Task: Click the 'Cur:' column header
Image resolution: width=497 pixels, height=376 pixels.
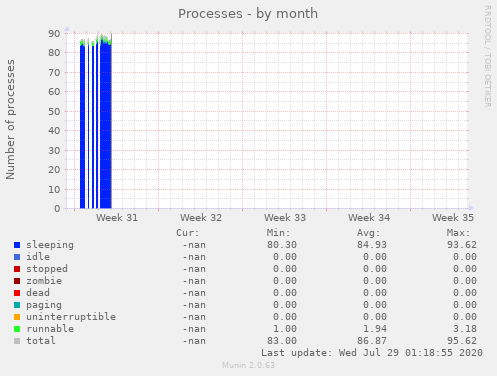Action: tap(188, 233)
